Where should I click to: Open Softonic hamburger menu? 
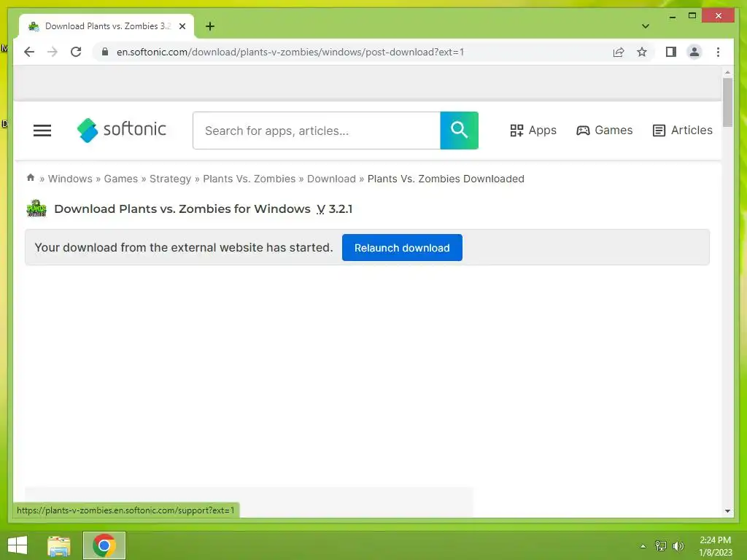42,130
